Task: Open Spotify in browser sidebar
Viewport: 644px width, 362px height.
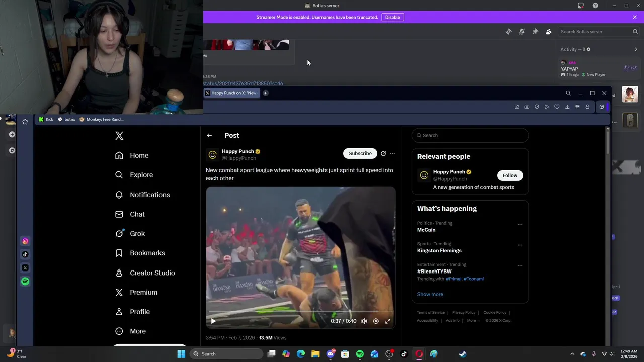Action: coord(25,282)
